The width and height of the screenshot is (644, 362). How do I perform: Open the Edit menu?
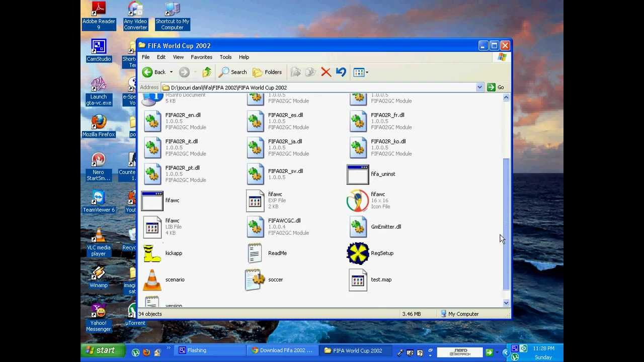coord(161,57)
